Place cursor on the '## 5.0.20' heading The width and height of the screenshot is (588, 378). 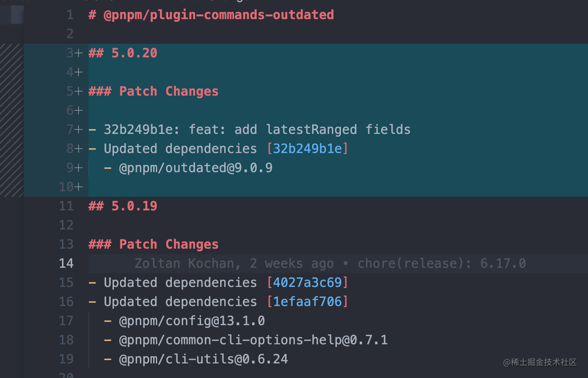pos(123,53)
